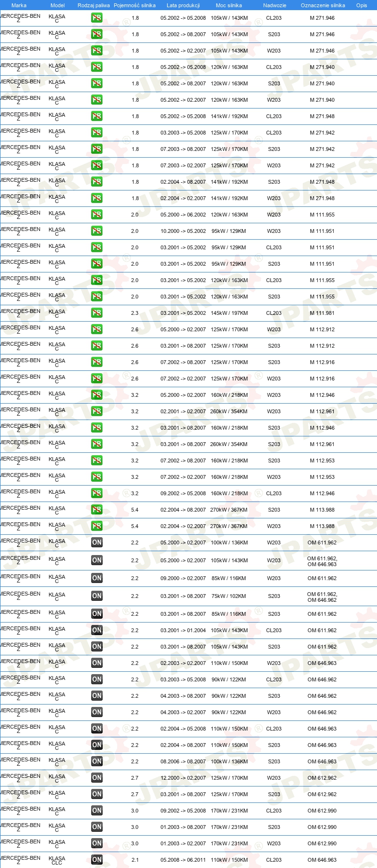
Task: Select the date cell 12.2000 -> 02.2007
Action: click(183, 778)
